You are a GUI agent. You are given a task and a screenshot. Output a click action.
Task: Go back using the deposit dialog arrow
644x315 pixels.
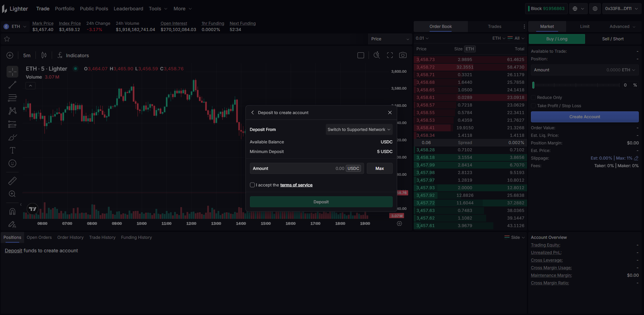click(253, 113)
